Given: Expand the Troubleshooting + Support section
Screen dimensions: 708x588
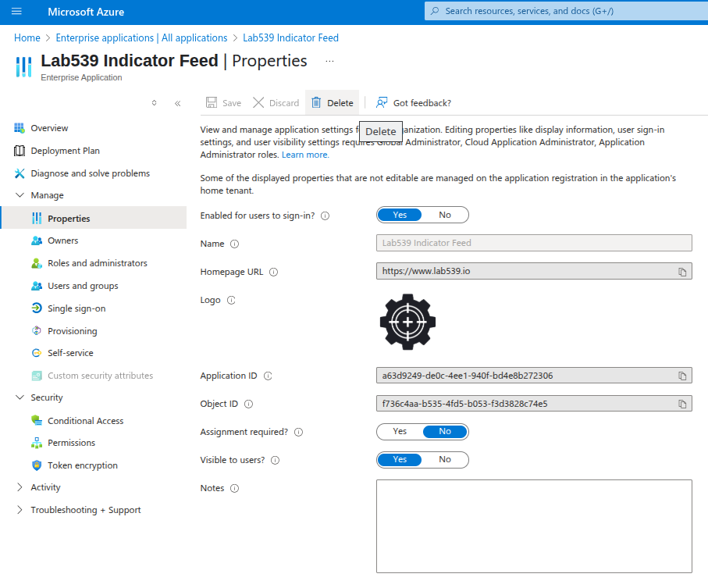Looking at the screenshot, I should coord(20,510).
